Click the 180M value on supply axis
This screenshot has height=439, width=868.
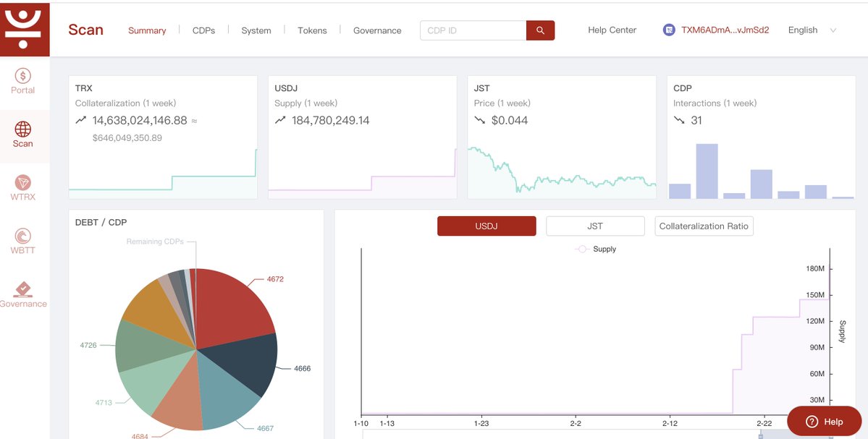pos(815,269)
